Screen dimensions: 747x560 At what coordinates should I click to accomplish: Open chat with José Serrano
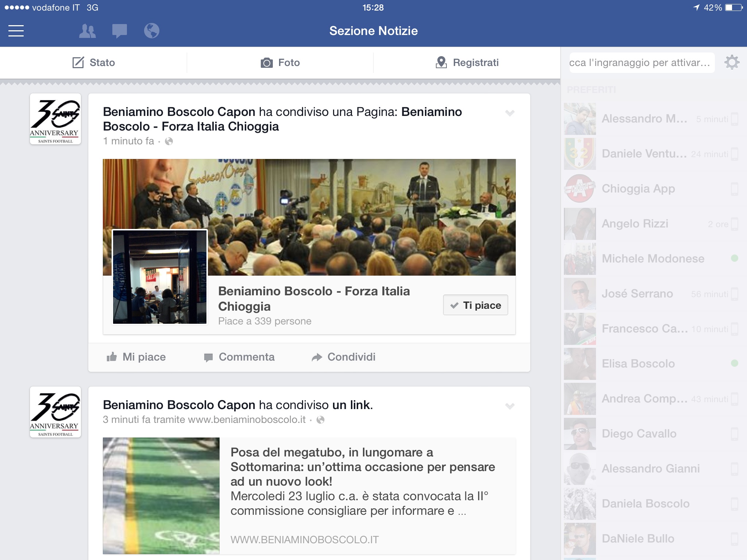point(654,294)
